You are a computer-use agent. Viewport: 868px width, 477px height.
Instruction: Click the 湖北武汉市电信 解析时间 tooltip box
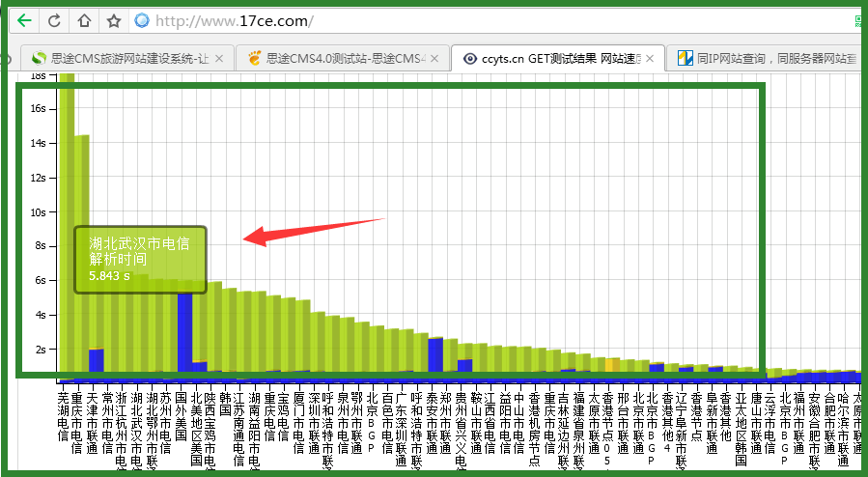(x=141, y=260)
